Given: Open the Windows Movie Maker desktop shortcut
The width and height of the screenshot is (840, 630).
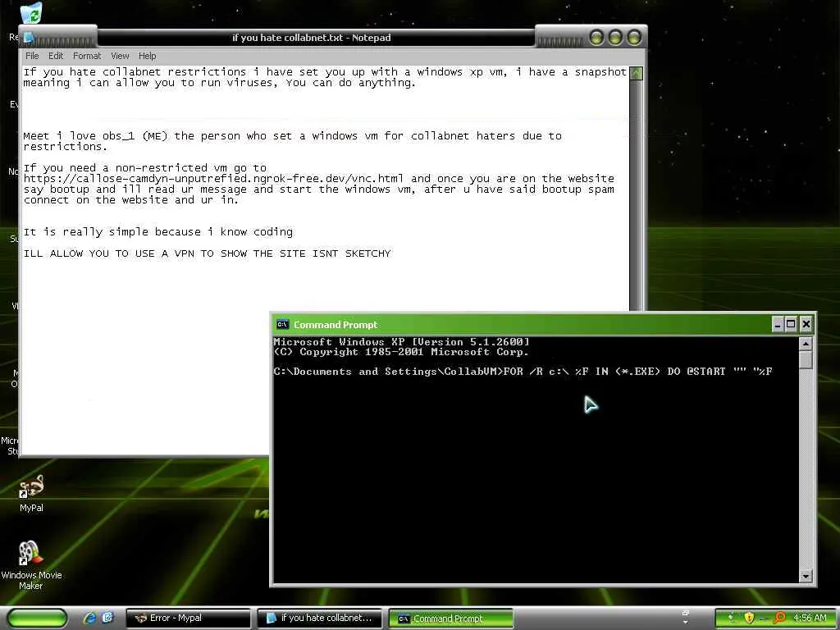Looking at the screenshot, I should [x=31, y=564].
